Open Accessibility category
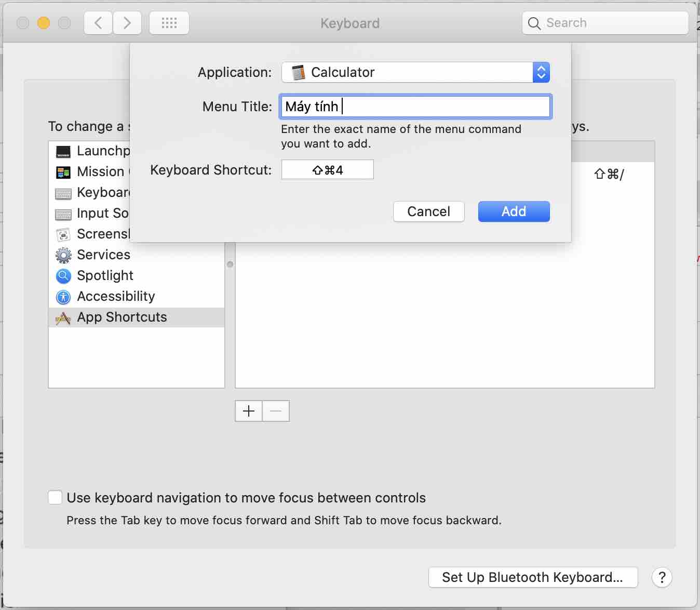This screenshot has width=700, height=610. pos(137,296)
